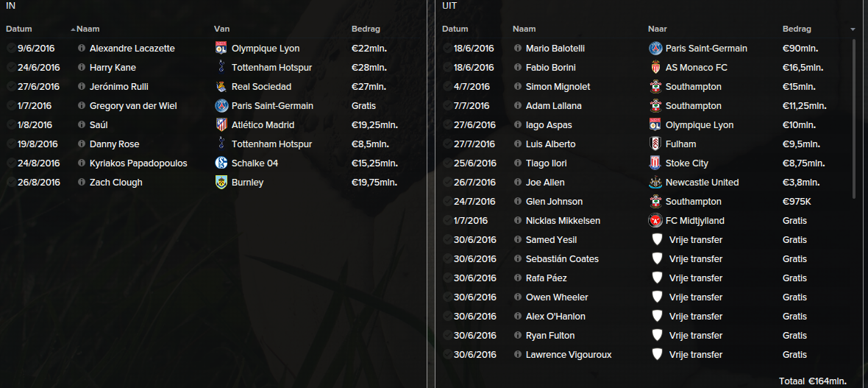Click AS Monaco FC crest
Image resolution: width=868 pixels, height=388 pixels.
(x=655, y=68)
